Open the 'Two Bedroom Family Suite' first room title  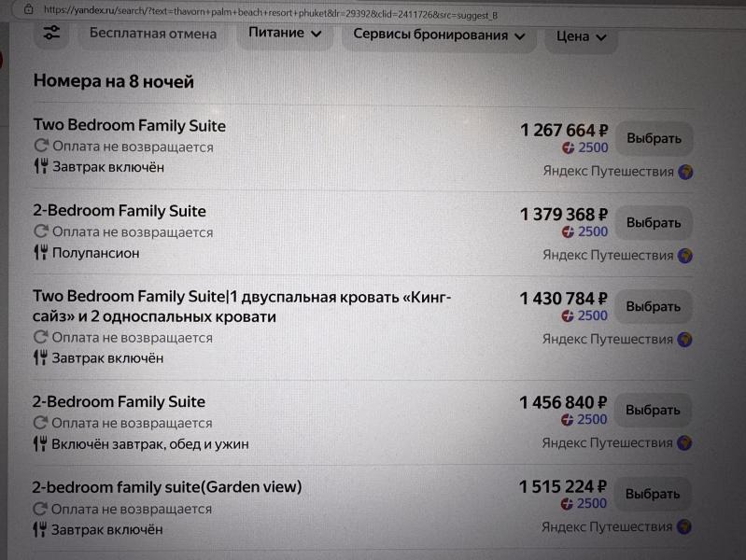coord(129,126)
